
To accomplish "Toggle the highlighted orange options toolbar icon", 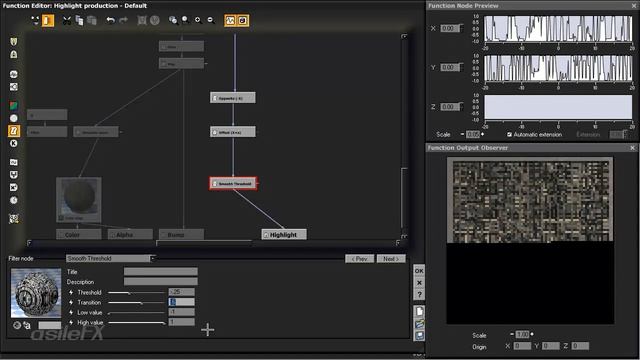I will (x=48, y=20).
